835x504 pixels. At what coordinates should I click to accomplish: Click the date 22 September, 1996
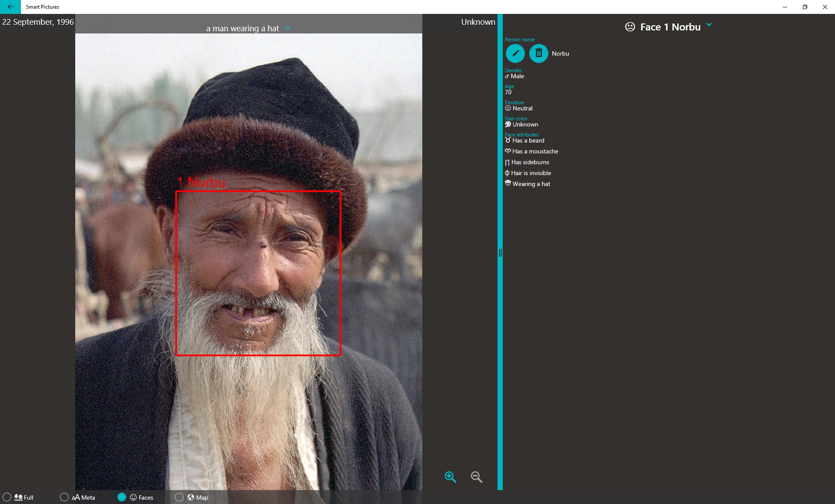tap(38, 22)
